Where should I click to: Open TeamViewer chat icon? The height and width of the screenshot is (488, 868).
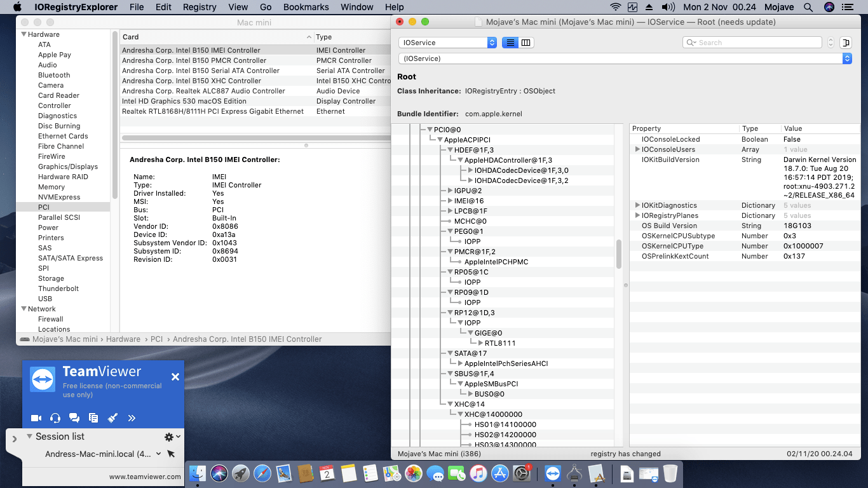pos(74,417)
